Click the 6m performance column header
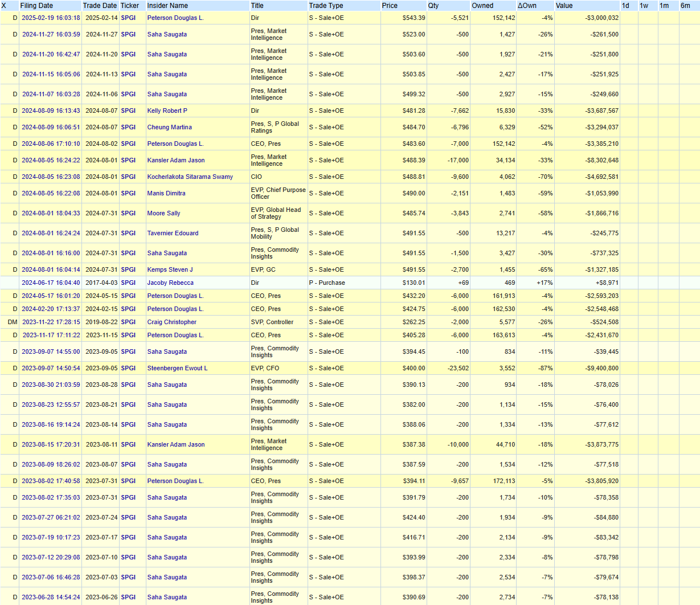Screen dimensions: 700x605 [685, 6]
